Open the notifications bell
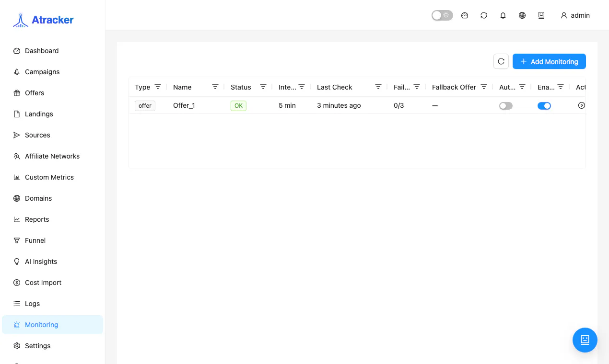This screenshot has width=609, height=364. point(503,15)
